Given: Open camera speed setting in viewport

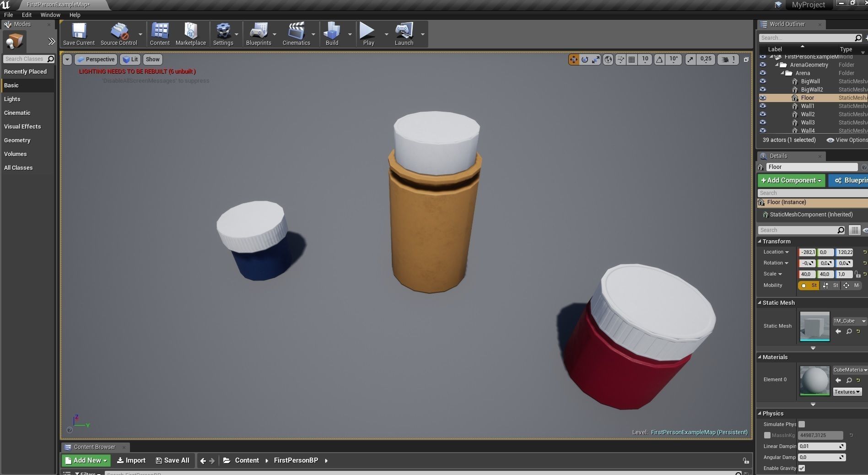Looking at the screenshot, I should tap(728, 59).
